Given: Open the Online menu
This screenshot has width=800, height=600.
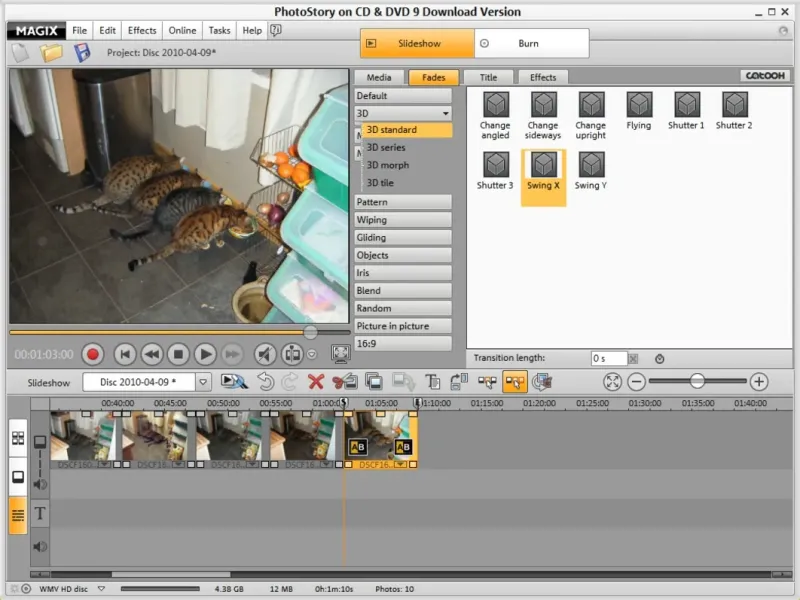Looking at the screenshot, I should [182, 31].
